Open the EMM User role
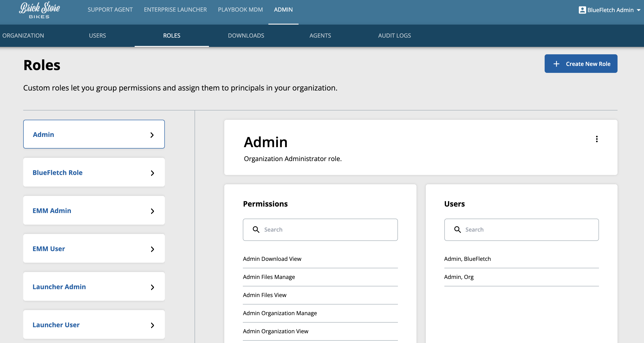 click(x=94, y=249)
